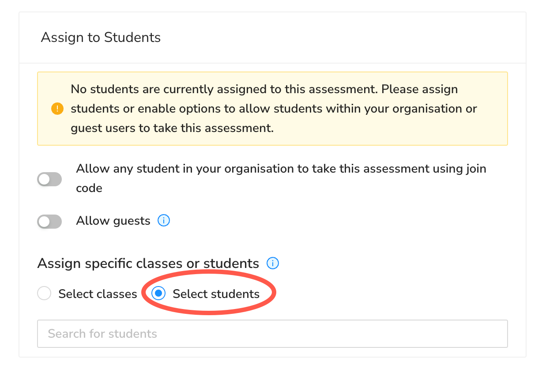Screen dimensions: 542x392
Task: Click the Assign to Students panel title
Action: (101, 38)
